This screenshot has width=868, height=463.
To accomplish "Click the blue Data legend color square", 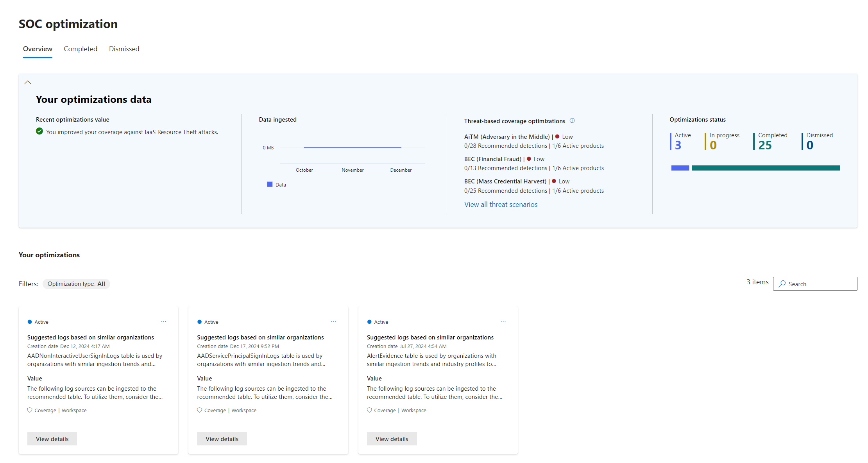I will tap(270, 184).
